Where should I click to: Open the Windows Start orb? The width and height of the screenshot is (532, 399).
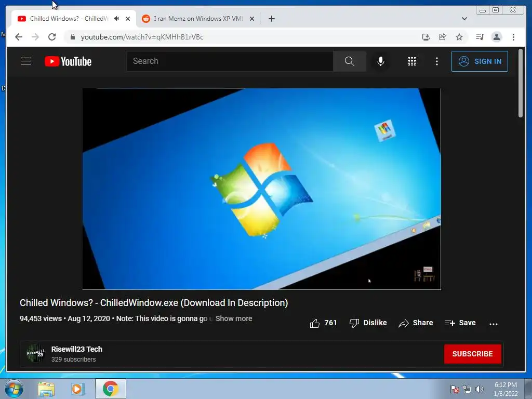pos(14,389)
